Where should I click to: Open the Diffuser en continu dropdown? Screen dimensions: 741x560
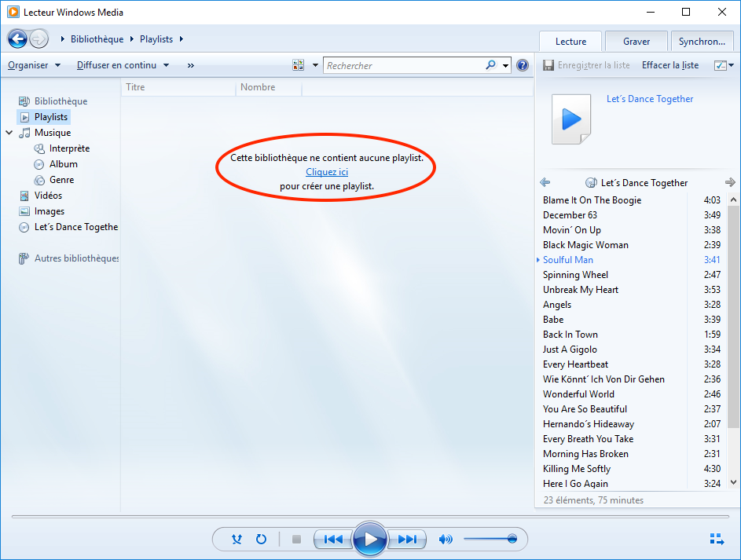point(123,65)
